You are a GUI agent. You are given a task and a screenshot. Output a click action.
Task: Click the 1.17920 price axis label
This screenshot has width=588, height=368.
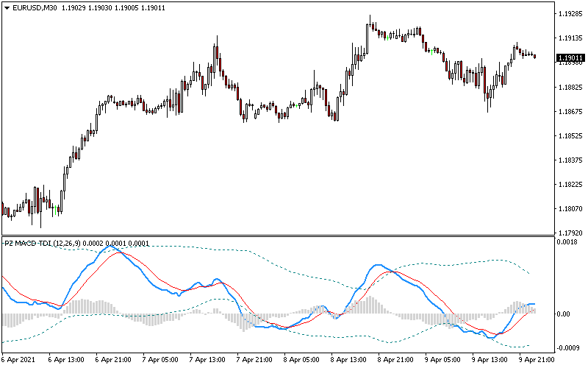pyautogui.click(x=567, y=233)
